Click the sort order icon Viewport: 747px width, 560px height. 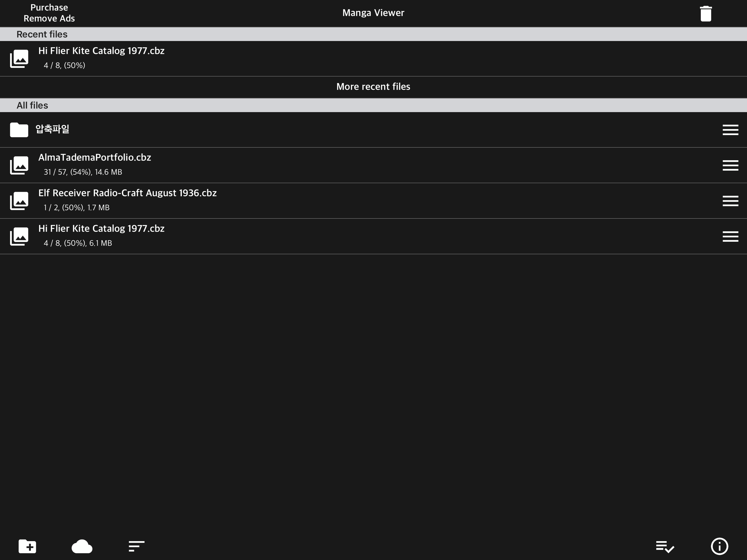[x=136, y=546]
